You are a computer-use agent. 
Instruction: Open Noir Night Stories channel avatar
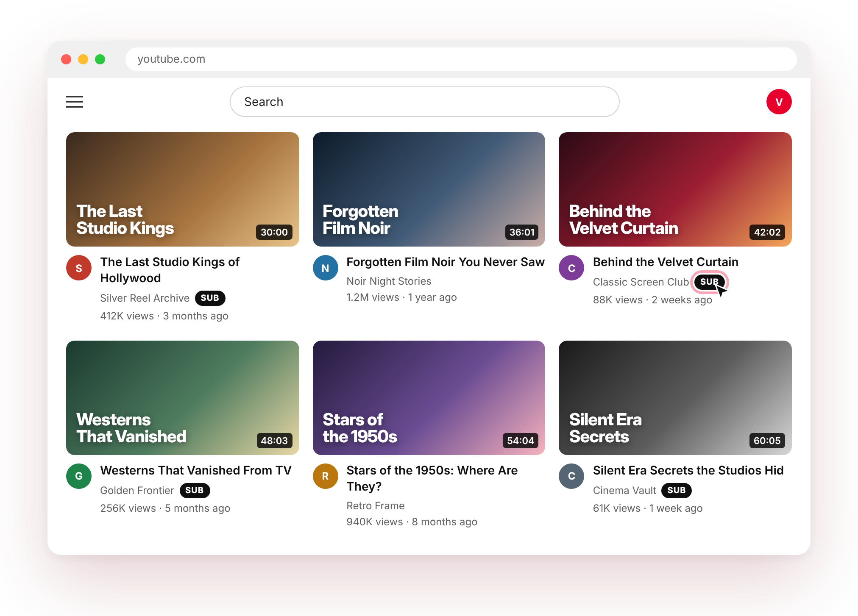coord(326,268)
